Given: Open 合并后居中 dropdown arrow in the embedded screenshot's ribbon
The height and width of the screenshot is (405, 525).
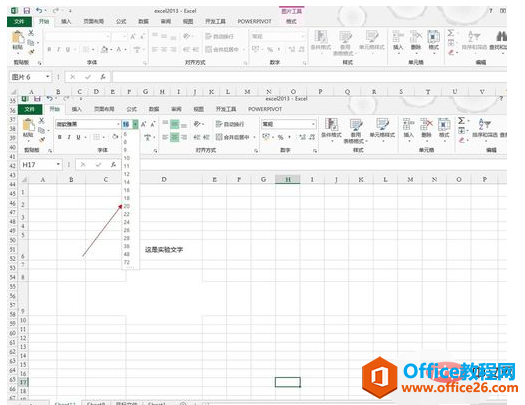Looking at the screenshot, I should (254, 137).
